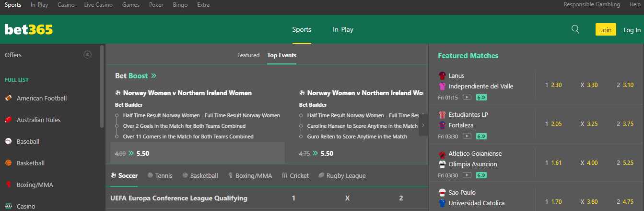The height and width of the screenshot is (211, 644).
Task: Click the Baseball sidebar icon
Action: [8, 141]
